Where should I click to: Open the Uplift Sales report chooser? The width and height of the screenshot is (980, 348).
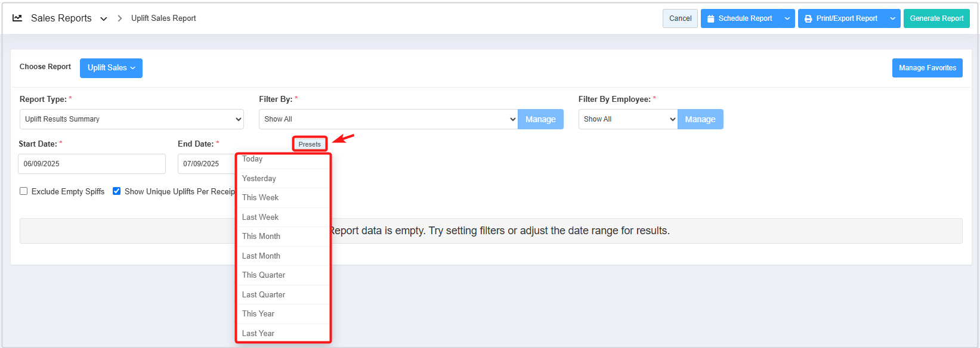tap(111, 68)
